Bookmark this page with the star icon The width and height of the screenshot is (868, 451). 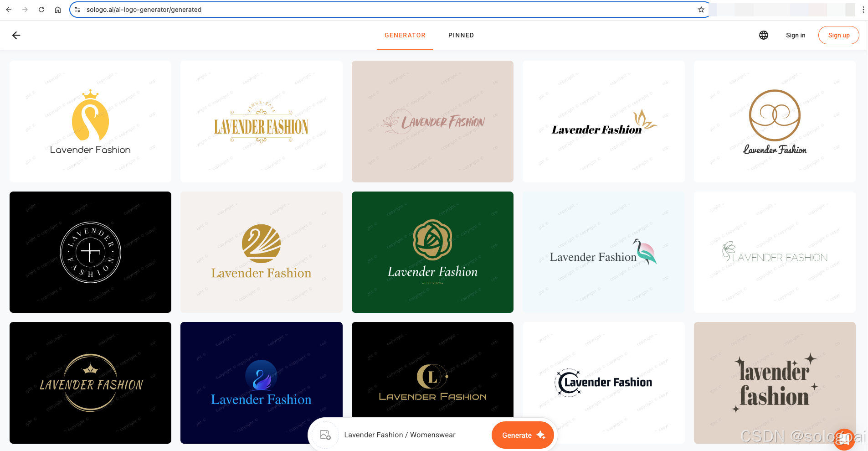click(x=701, y=10)
